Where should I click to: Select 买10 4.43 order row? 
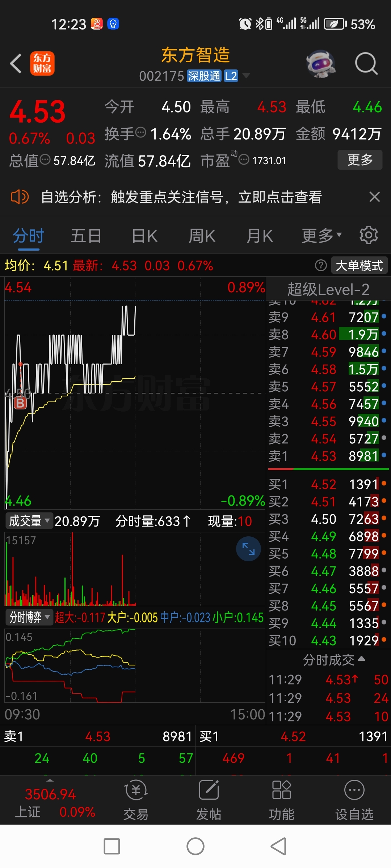pyautogui.click(x=328, y=641)
